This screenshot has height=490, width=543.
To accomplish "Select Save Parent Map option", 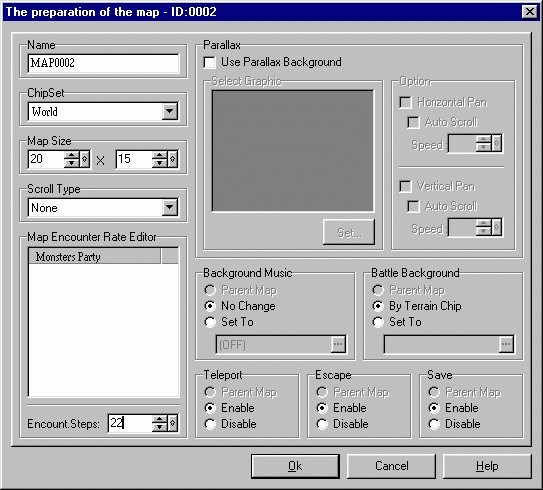I will (434, 392).
